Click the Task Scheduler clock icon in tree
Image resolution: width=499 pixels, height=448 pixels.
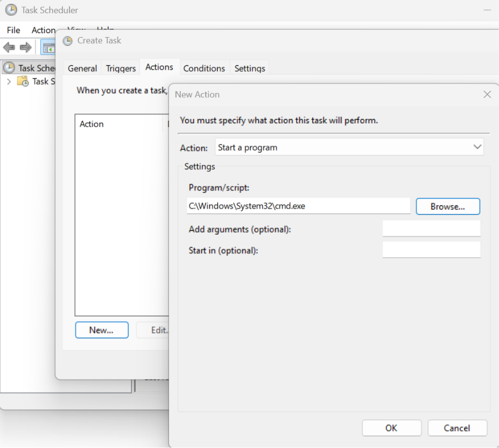(9, 67)
